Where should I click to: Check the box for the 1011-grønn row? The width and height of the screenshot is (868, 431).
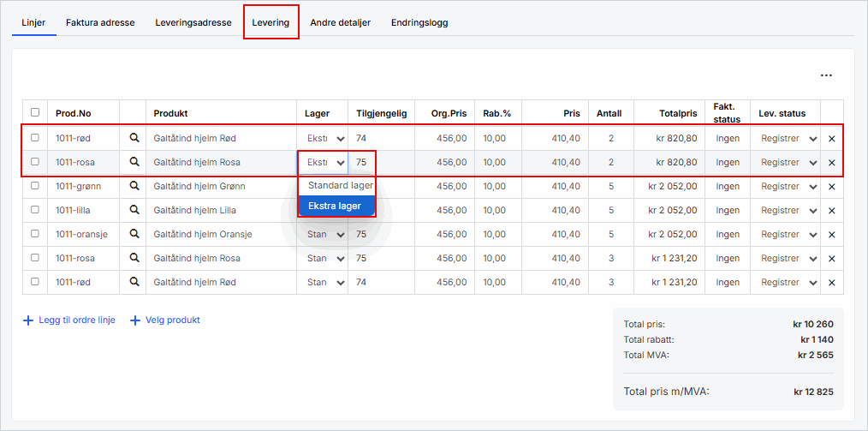pos(35,186)
